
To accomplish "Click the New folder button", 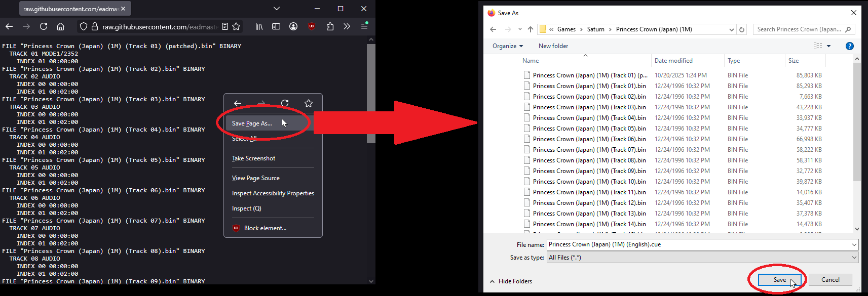I will [x=553, y=46].
